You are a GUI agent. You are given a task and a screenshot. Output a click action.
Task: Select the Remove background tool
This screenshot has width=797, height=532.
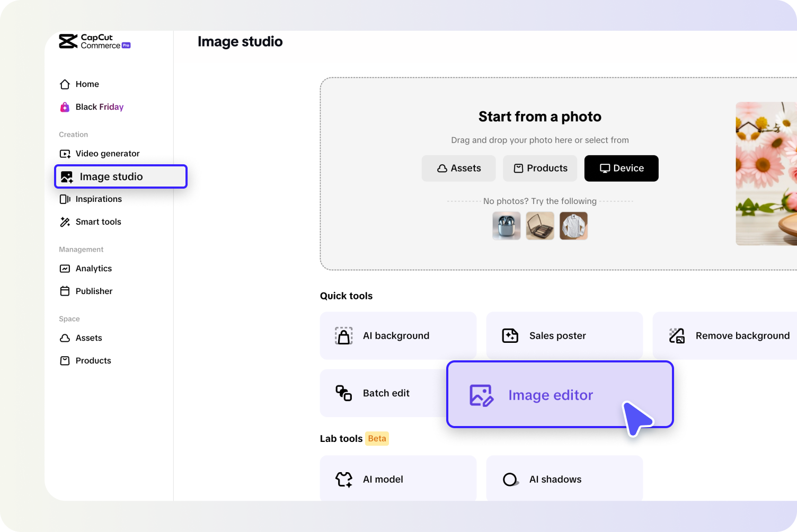(742, 335)
